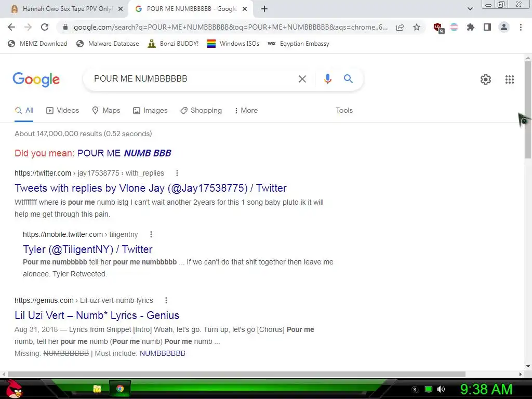Open uBlock Origin extension icon
Screen dimensions: 532x399
click(438, 28)
